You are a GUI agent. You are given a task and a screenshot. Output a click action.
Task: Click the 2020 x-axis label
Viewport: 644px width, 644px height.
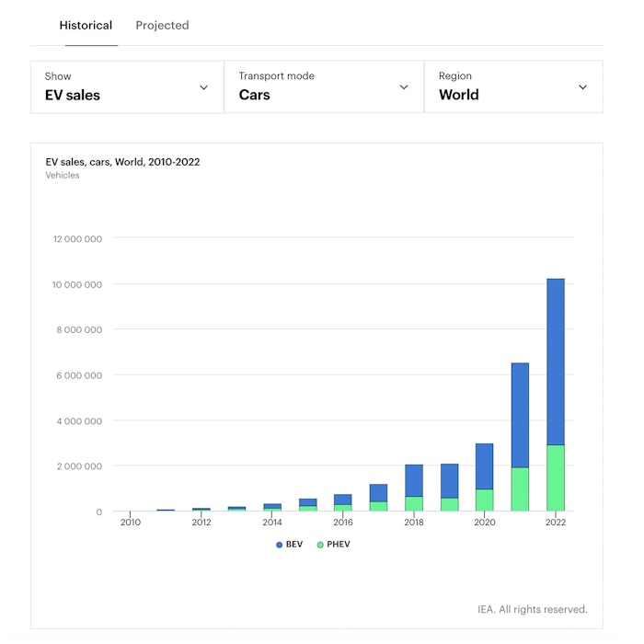[x=485, y=523]
